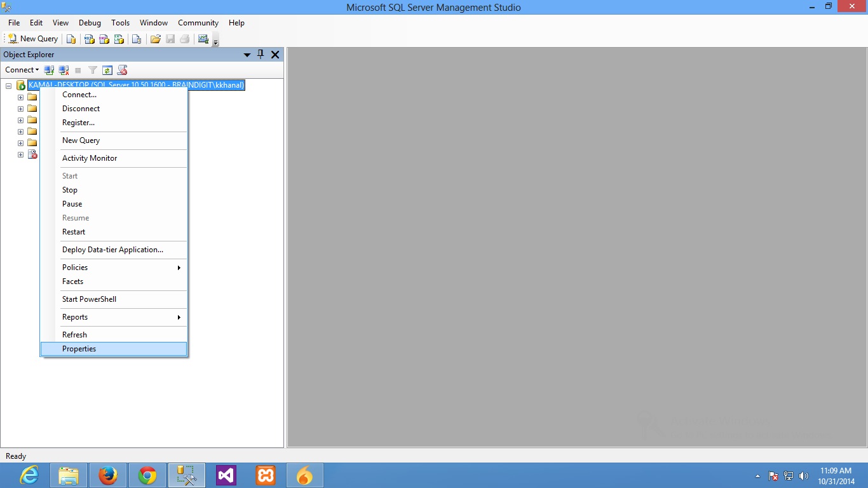Click the volume speaker tray icon
The width and height of the screenshot is (868, 488).
coord(803,476)
